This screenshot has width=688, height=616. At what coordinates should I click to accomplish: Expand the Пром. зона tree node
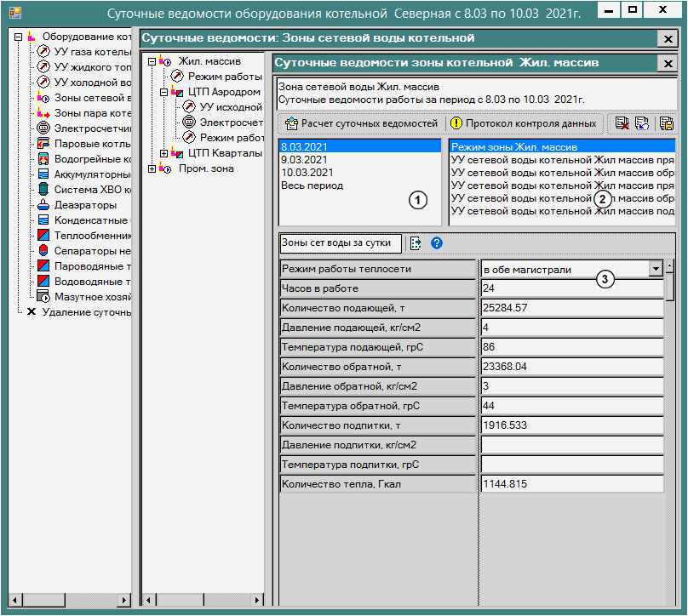click(x=152, y=168)
